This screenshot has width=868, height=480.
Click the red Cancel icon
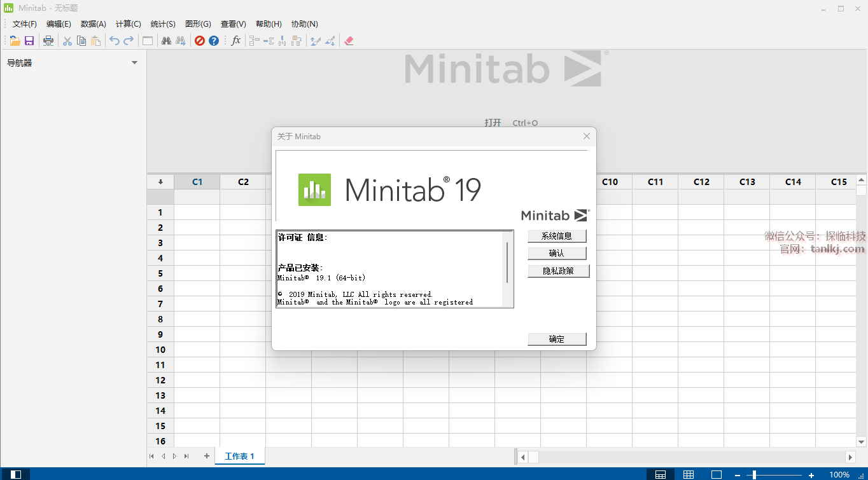(x=200, y=41)
